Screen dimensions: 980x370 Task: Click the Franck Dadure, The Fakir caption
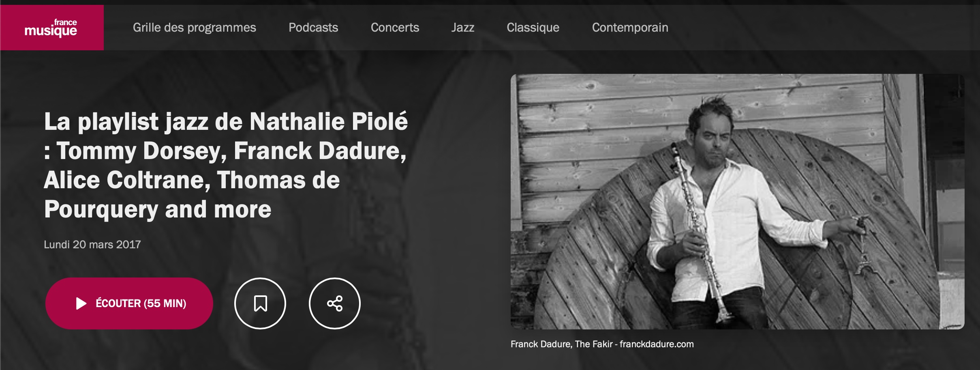(x=562, y=344)
